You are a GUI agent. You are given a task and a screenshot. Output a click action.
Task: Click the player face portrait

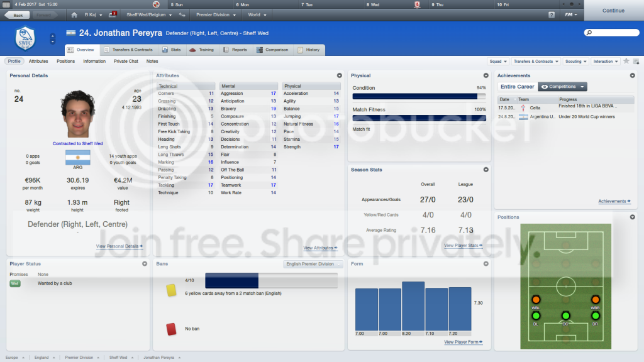[77, 114]
